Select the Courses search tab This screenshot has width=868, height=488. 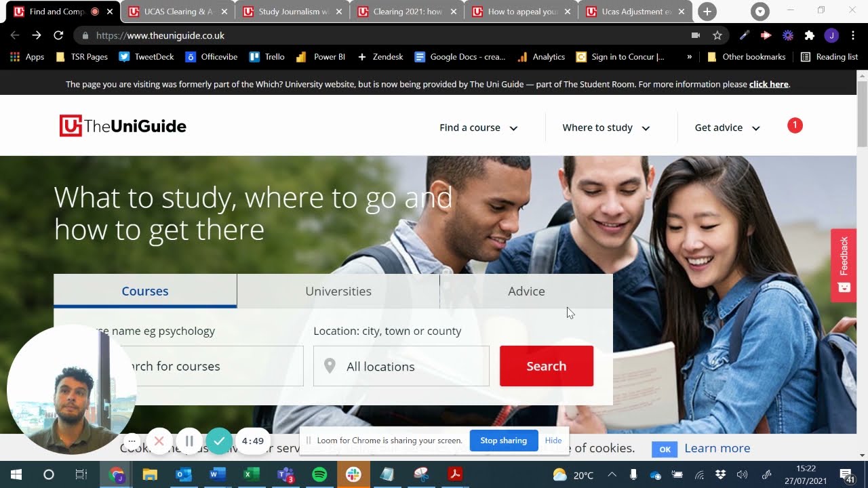145,291
